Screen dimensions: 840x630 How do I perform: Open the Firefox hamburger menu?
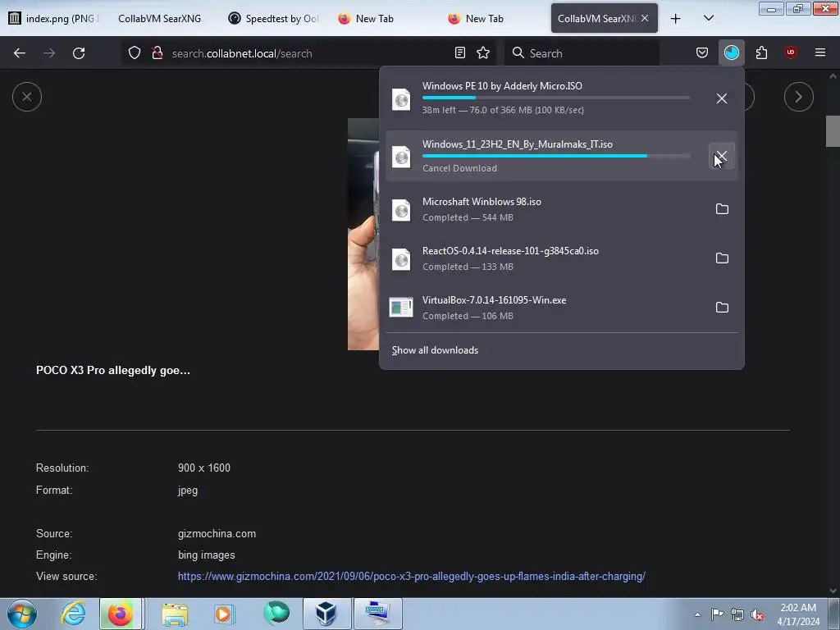pos(820,52)
